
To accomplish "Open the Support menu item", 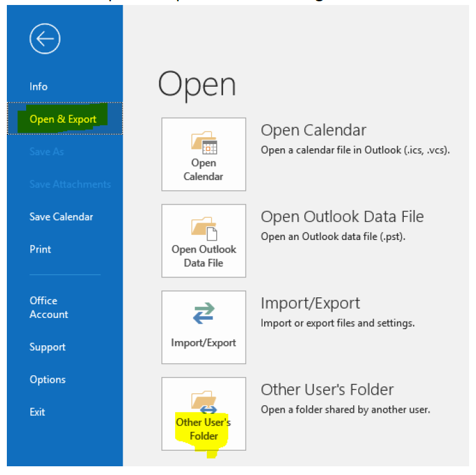I will (x=47, y=347).
